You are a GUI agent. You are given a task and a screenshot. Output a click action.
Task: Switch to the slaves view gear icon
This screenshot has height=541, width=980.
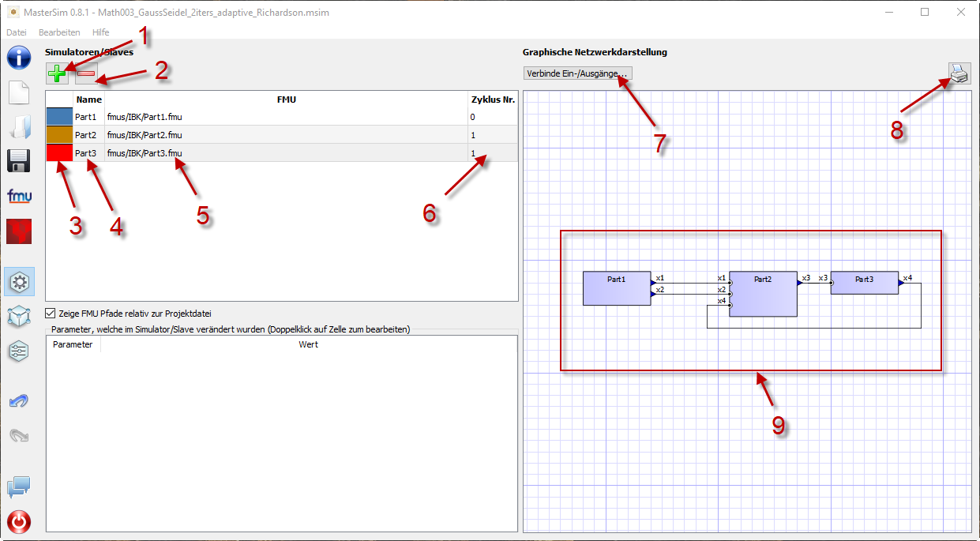pos(19,282)
